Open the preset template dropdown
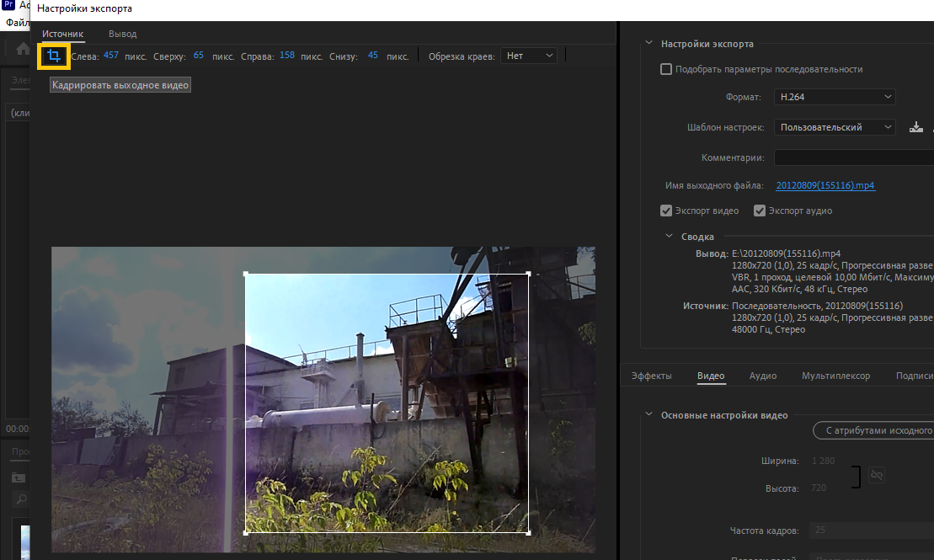This screenshot has width=934, height=560. click(x=835, y=127)
